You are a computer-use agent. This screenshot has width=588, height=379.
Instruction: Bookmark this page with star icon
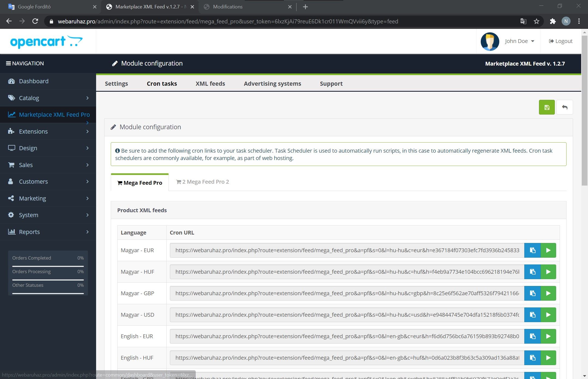(x=537, y=21)
